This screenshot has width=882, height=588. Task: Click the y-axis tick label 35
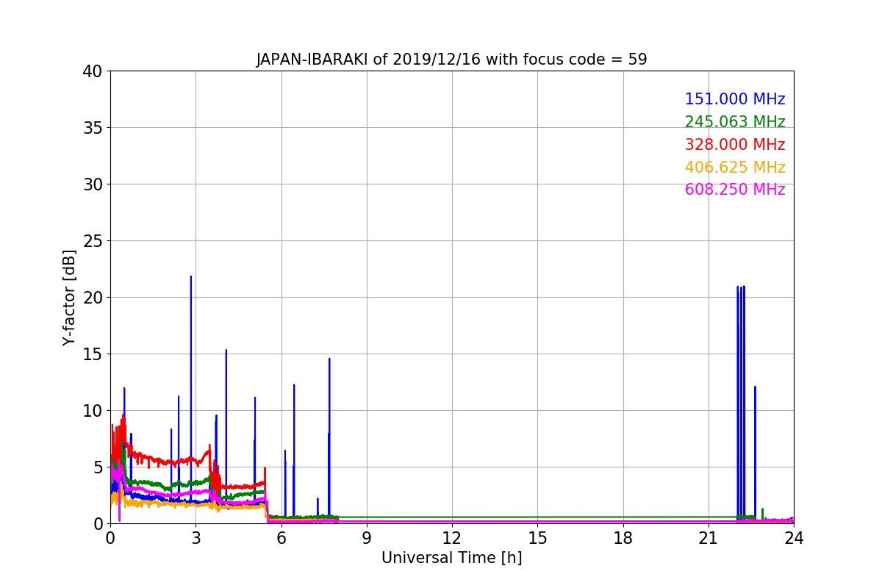pyautogui.click(x=93, y=128)
